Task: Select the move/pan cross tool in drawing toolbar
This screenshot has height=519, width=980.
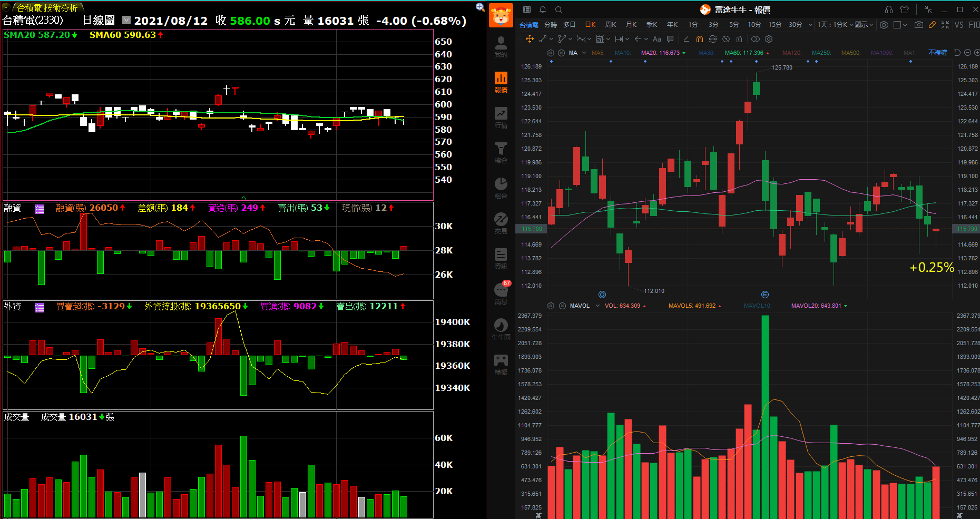Action: 530,39
